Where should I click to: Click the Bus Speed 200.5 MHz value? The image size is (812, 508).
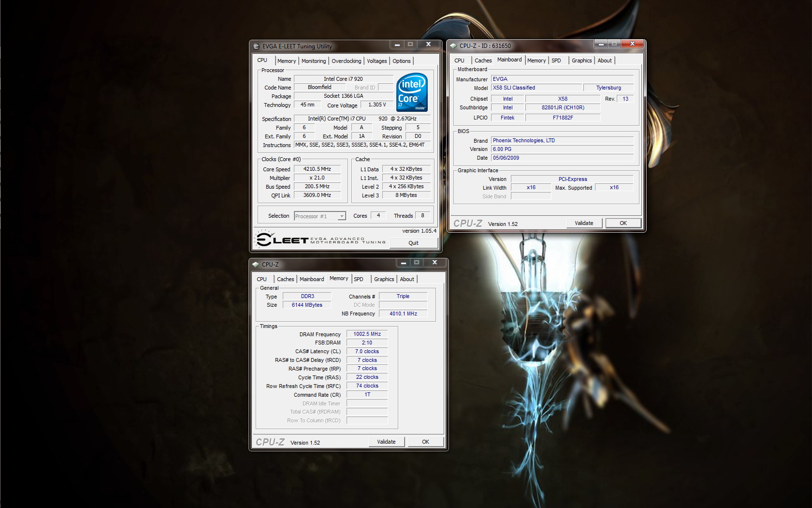click(317, 187)
